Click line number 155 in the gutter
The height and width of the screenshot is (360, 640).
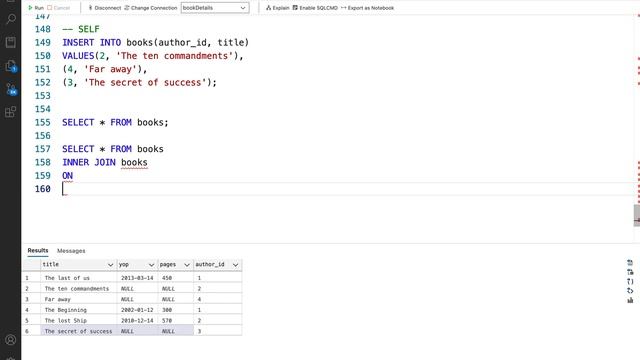click(42, 122)
